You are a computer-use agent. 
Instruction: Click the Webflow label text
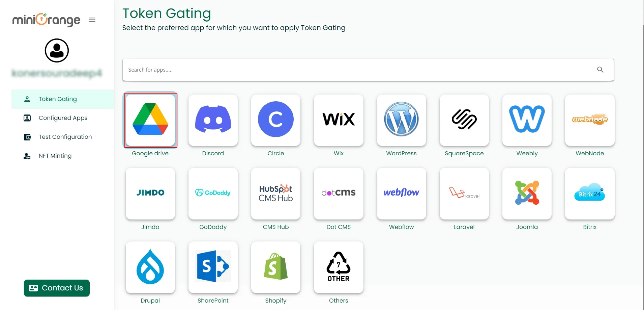pos(402,227)
